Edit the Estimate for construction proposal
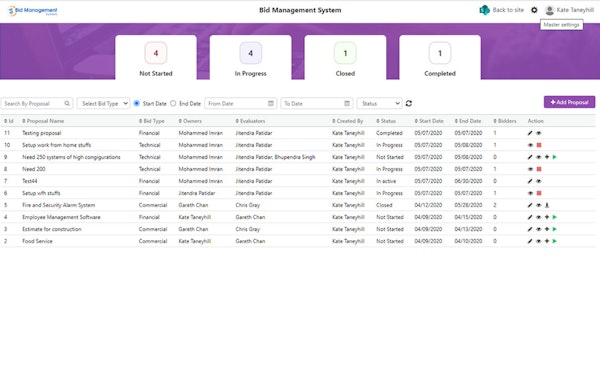The width and height of the screenshot is (600, 387). [530, 229]
